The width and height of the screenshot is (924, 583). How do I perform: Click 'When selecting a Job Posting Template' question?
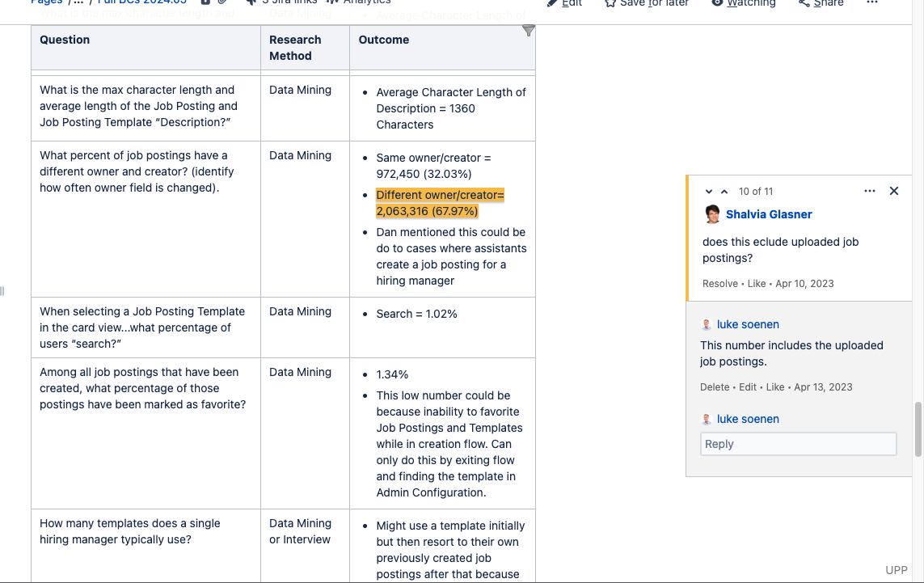142,327
